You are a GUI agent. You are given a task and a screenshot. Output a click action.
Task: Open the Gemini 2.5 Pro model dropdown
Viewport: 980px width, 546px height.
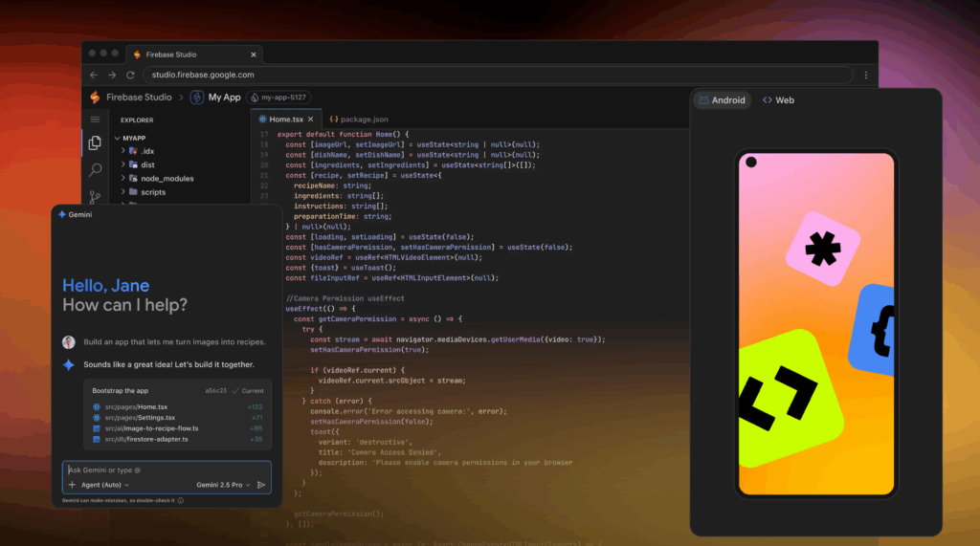click(223, 485)
